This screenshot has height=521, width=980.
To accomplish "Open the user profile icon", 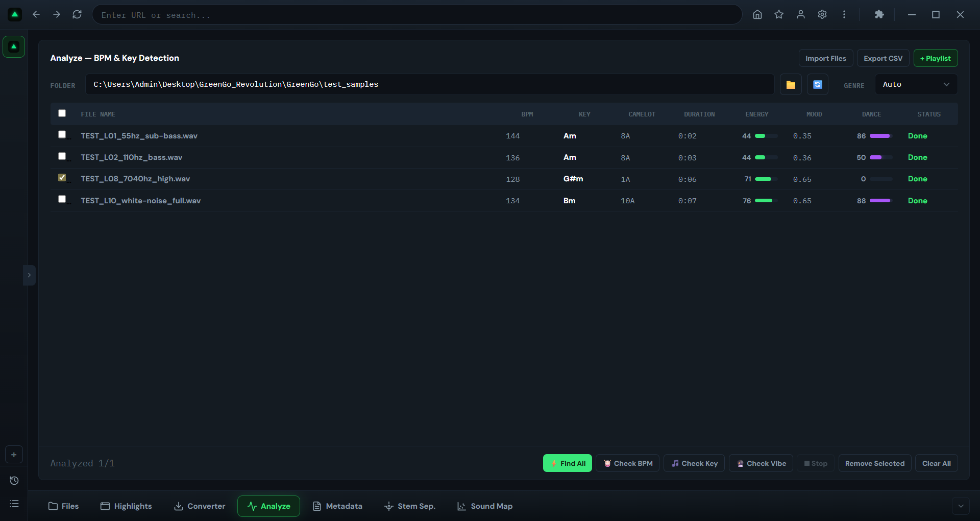I will [801, 15].
